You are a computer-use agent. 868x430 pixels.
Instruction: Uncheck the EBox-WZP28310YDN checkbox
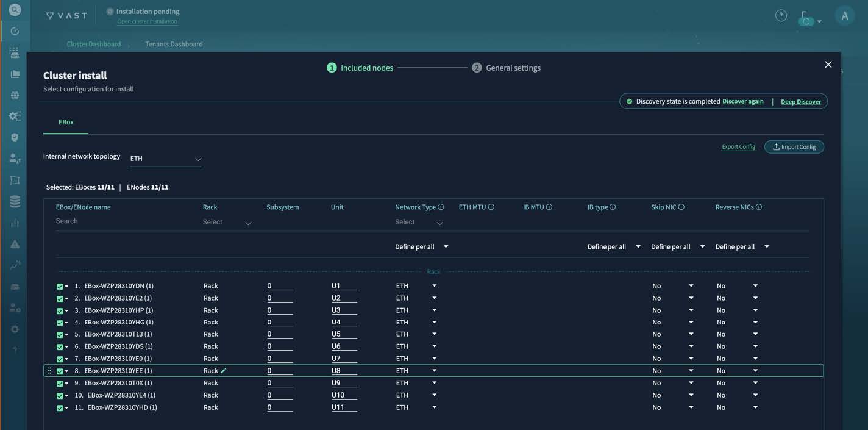[x=60, y=286]
